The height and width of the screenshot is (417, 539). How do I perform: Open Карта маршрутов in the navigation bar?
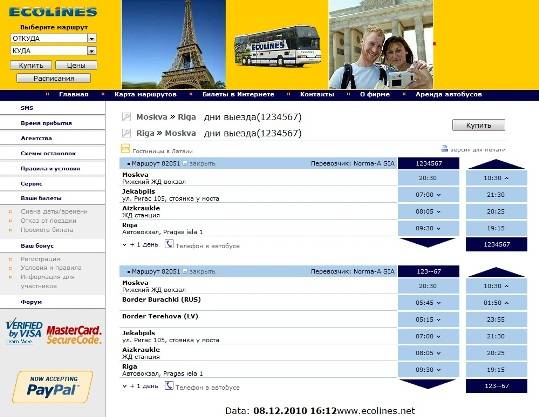(145, 95)
